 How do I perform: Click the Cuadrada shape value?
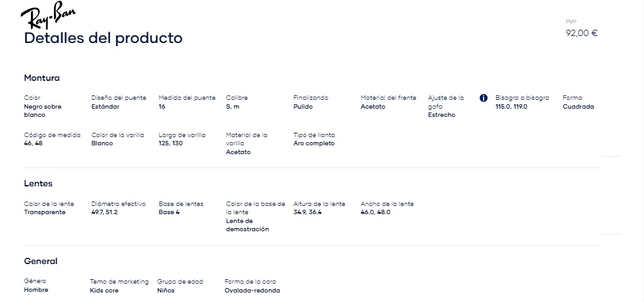578,107
